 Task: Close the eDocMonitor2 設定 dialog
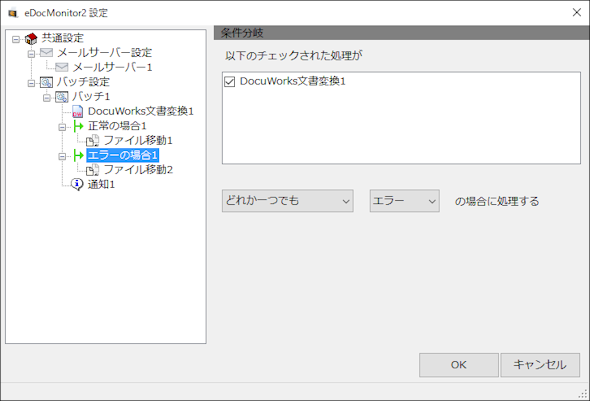click(576, 12)
